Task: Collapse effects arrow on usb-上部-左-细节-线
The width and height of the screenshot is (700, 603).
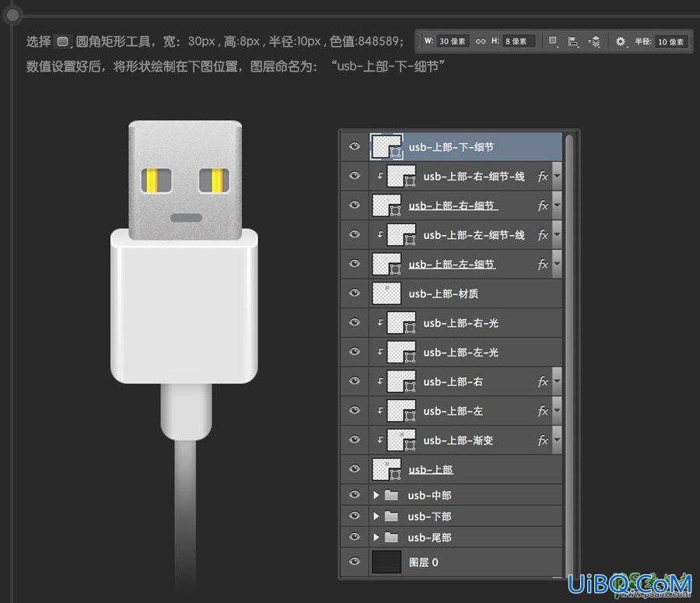Action: tap(557, 234)
